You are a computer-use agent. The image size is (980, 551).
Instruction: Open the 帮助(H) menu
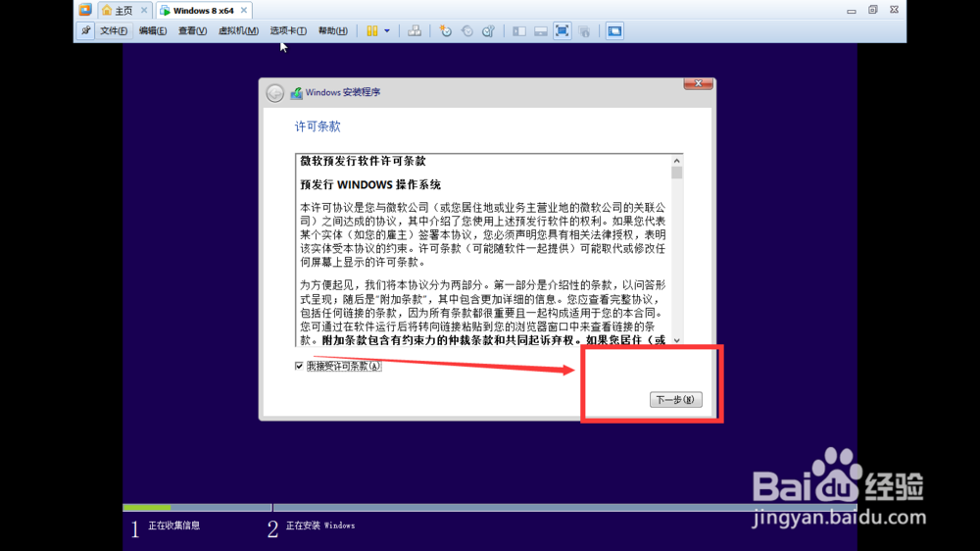(x=333, y=30)
